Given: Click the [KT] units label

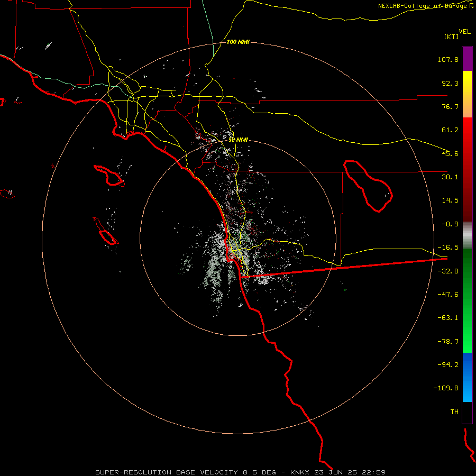Looking at the screenshot, I should 452,36.
